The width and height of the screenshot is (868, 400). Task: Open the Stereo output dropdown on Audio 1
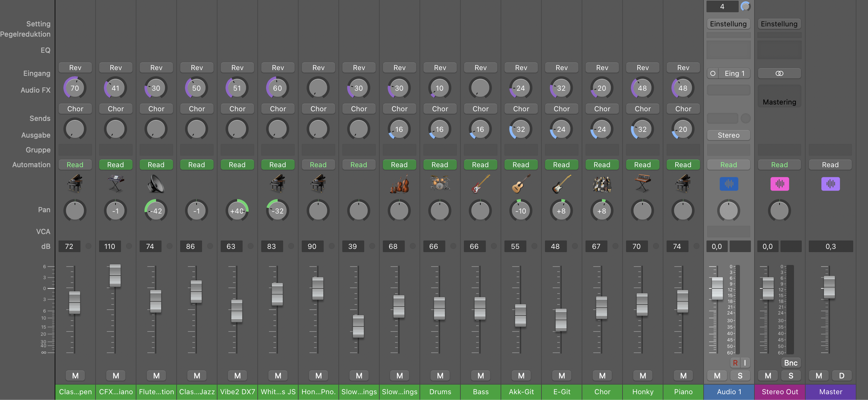[728, 135]
